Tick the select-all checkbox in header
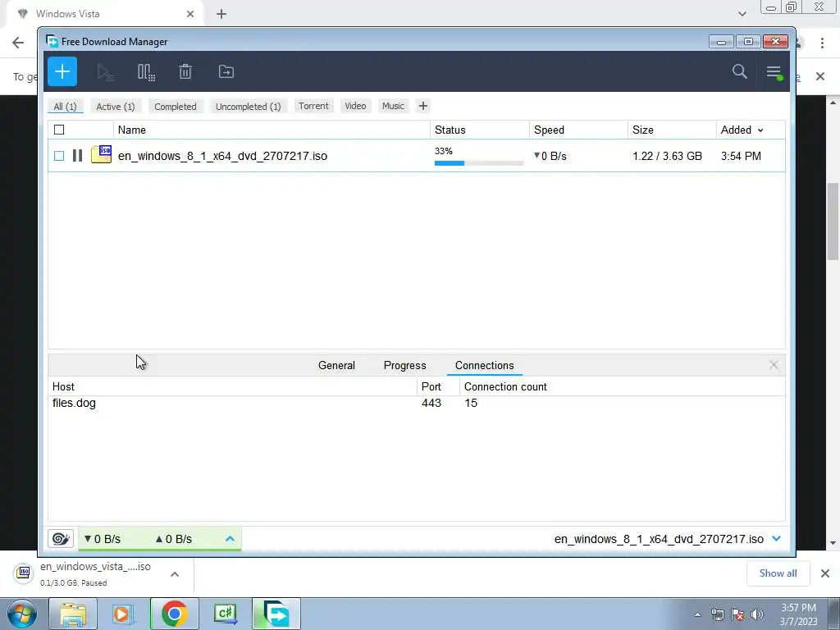Viewport: 840px width, 630px height. [59, 130]
